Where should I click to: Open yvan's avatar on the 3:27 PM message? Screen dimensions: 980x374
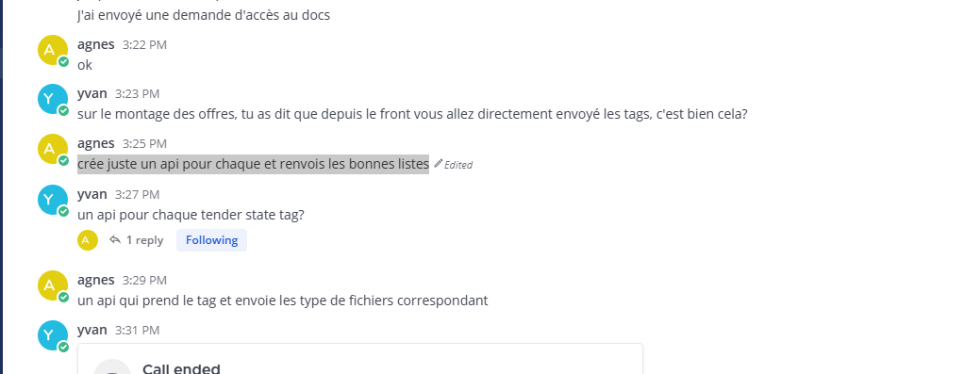53,200
